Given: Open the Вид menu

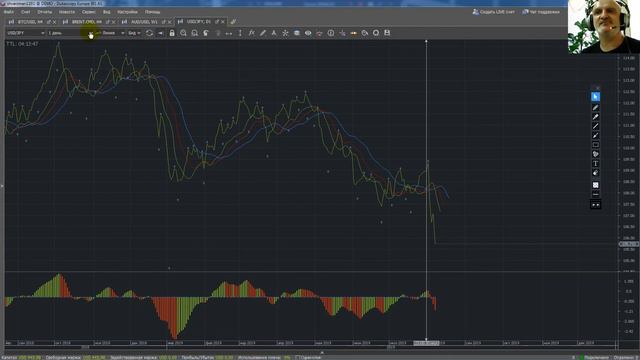Looking at the screenshot, I should tap(107, 12).
